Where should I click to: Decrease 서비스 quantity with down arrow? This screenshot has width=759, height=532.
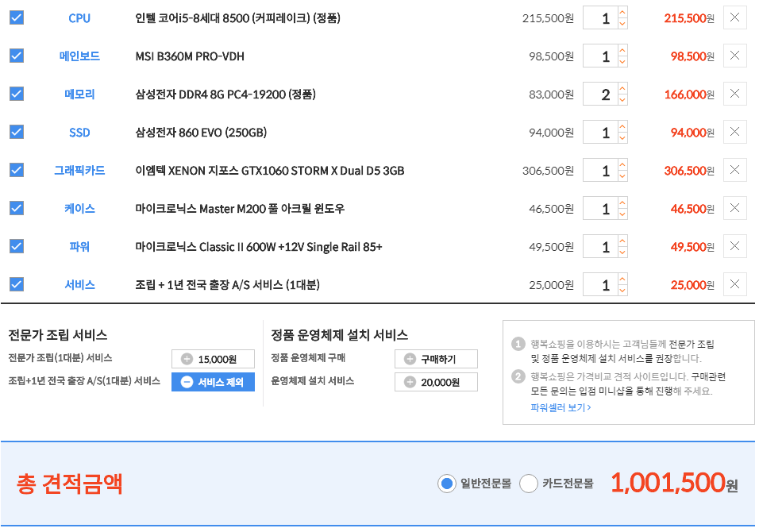pyautogui.click(x=622, y=290)
